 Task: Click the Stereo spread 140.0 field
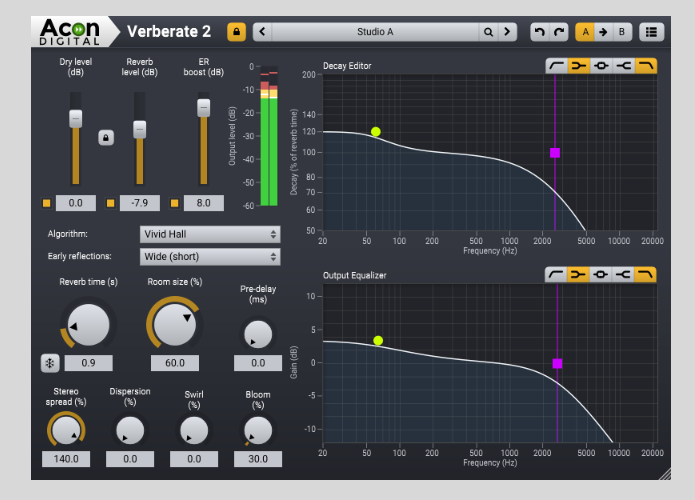click(66, 459)
